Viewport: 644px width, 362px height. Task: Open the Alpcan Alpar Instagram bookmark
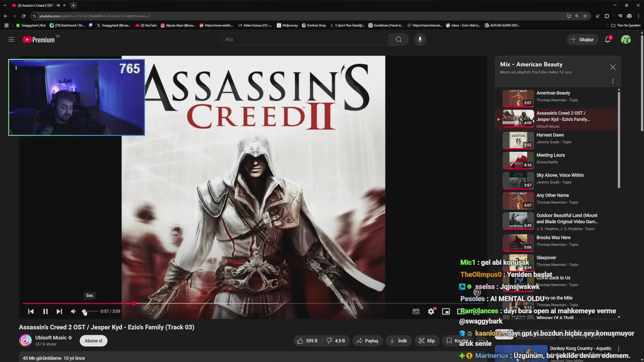click(178, 25)
